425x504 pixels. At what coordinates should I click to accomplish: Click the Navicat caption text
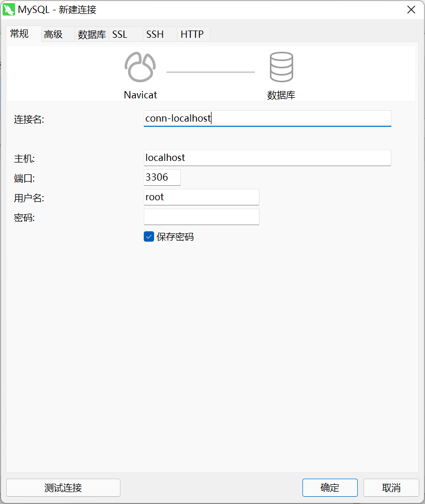[141, 95]
